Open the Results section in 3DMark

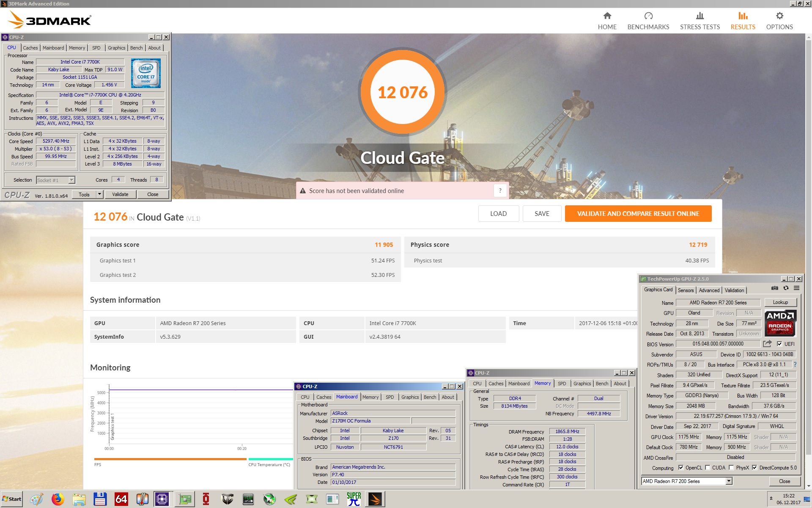743,21
